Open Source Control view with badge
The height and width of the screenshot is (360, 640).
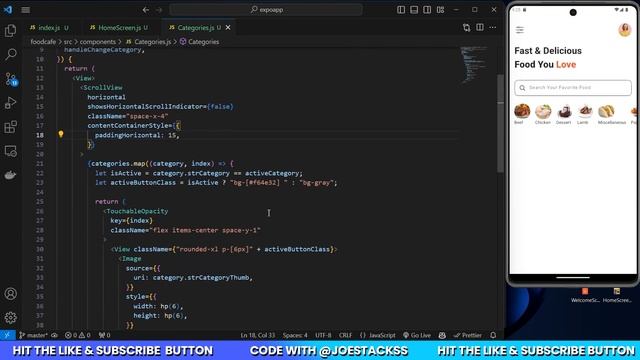tap(11, 79)
